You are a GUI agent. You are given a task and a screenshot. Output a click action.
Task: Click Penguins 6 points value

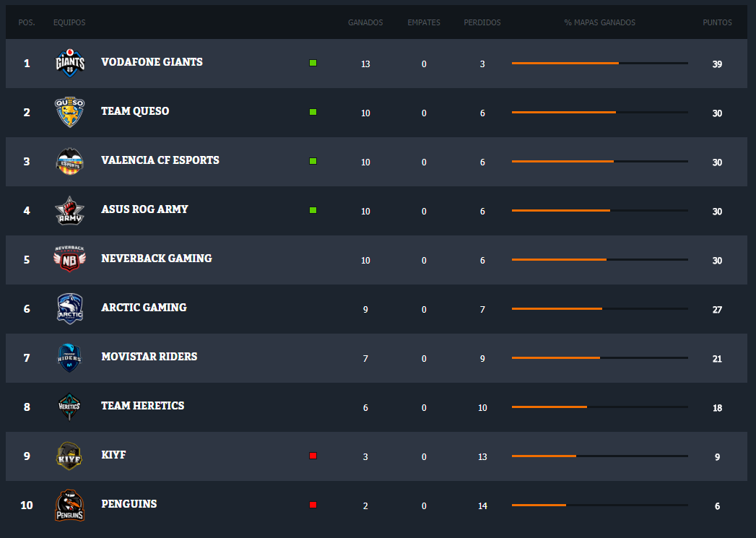718,506
